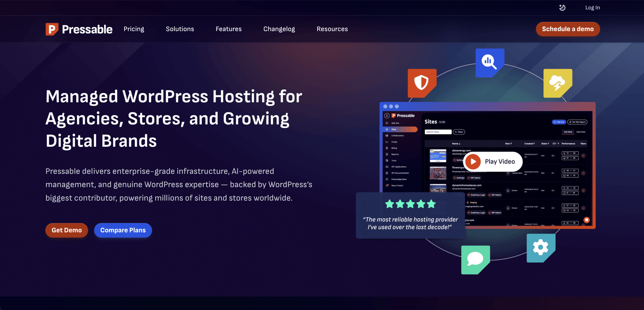Switch to Card View tab in preview
This screenshot has height=310, width=644.
click(x=581, y=132)
